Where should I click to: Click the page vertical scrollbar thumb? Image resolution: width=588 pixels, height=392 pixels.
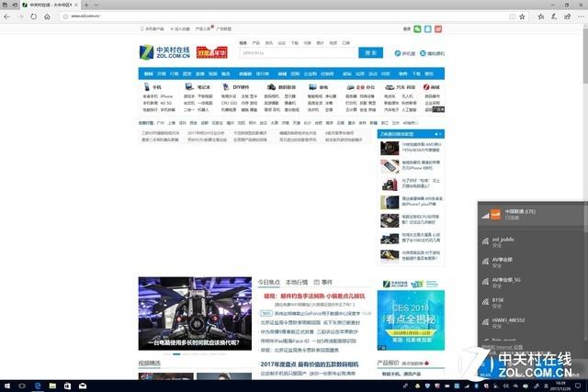click(585, 56)
